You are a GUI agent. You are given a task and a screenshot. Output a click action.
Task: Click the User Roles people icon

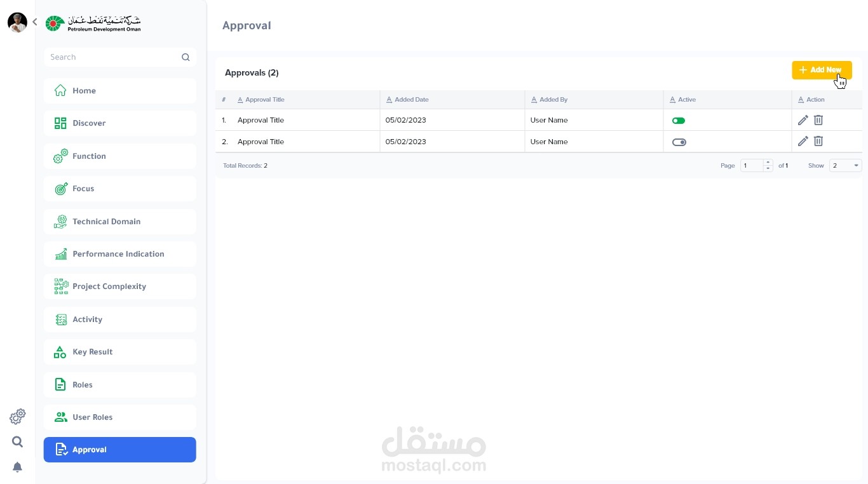(60, 417)
